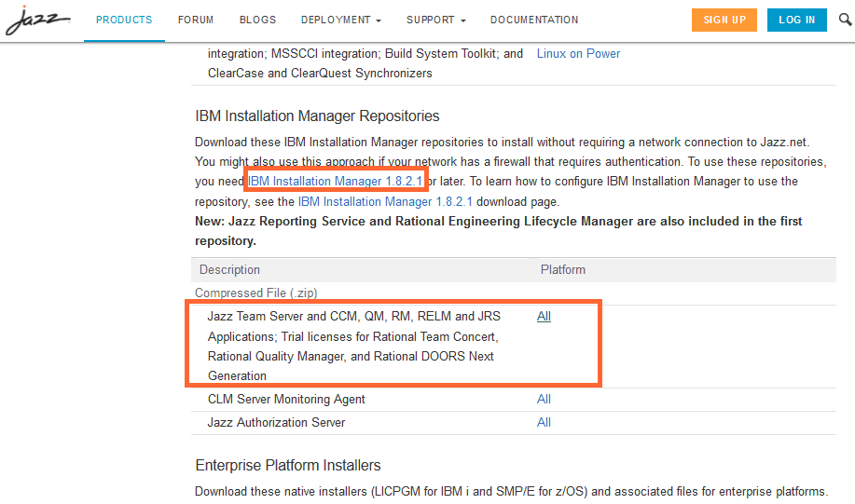
Task: Go to the Forum page
Action: click(x=196, y=20)
